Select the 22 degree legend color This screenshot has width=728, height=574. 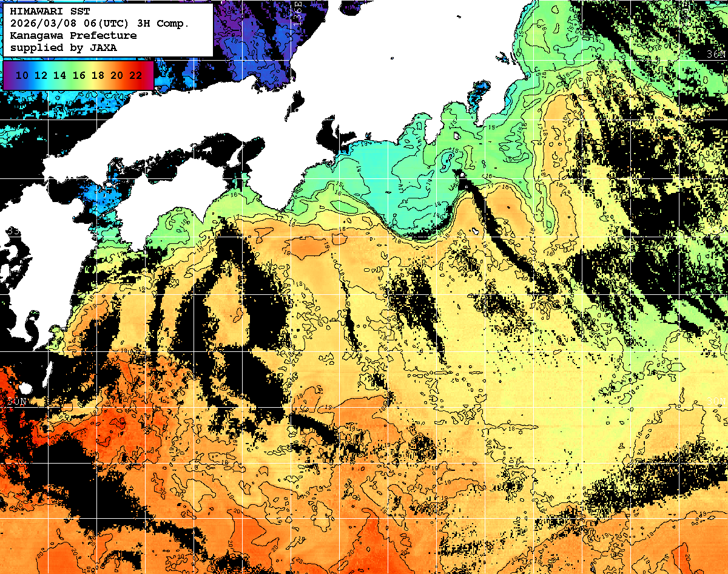click(x=135, y=76)
